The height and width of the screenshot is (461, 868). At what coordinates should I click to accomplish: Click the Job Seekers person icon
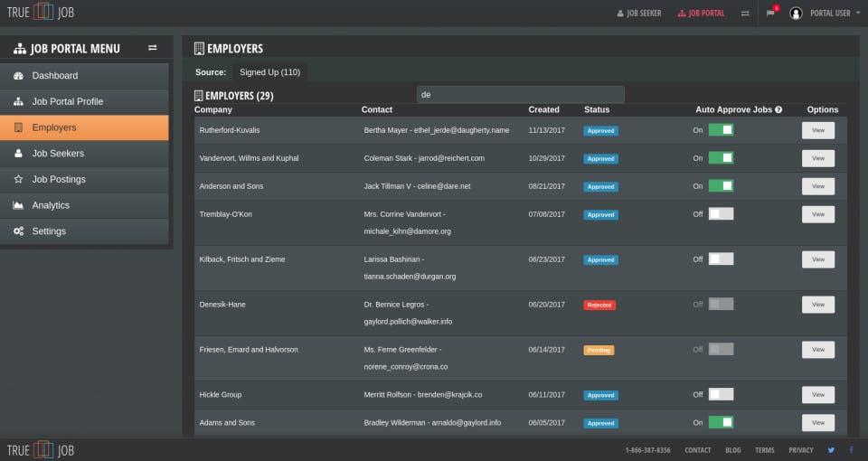pos(18,154)
